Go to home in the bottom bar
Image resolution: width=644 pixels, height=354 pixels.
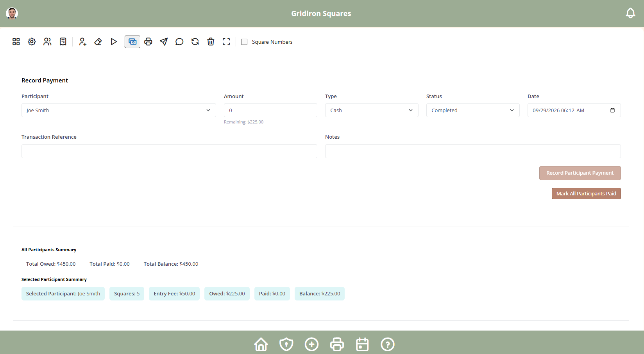[x=261, y=344]
